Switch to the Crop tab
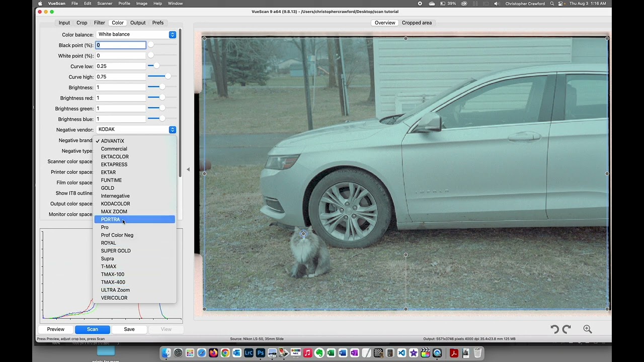The height and width of the screenshot is (362, 644). (82, 23)
